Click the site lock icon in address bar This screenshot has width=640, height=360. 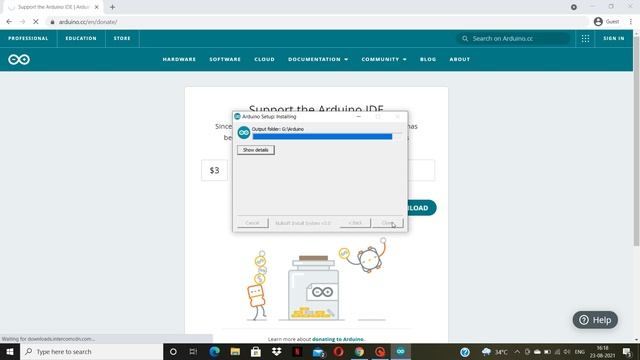pos(52,22)
